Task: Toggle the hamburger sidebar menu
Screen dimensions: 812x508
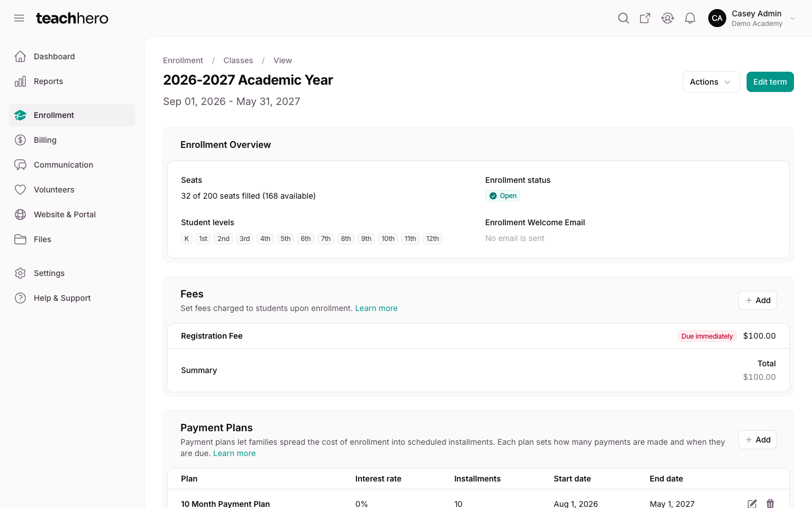Action: (x=19, y=18)
